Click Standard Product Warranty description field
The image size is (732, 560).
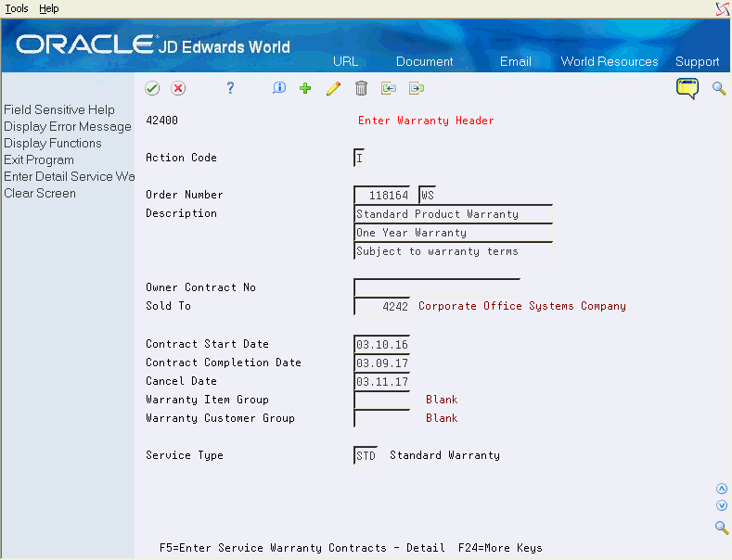point(453,214)
